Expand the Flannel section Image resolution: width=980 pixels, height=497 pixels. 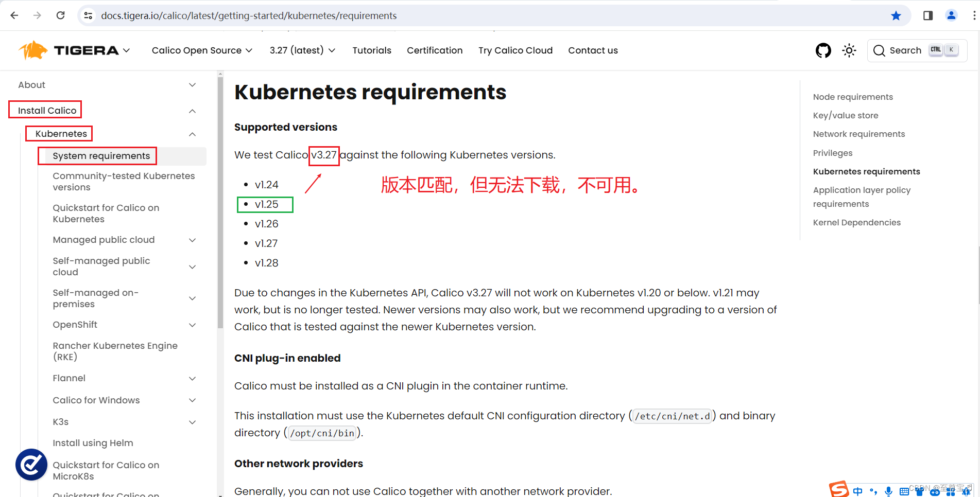[192, 378]
